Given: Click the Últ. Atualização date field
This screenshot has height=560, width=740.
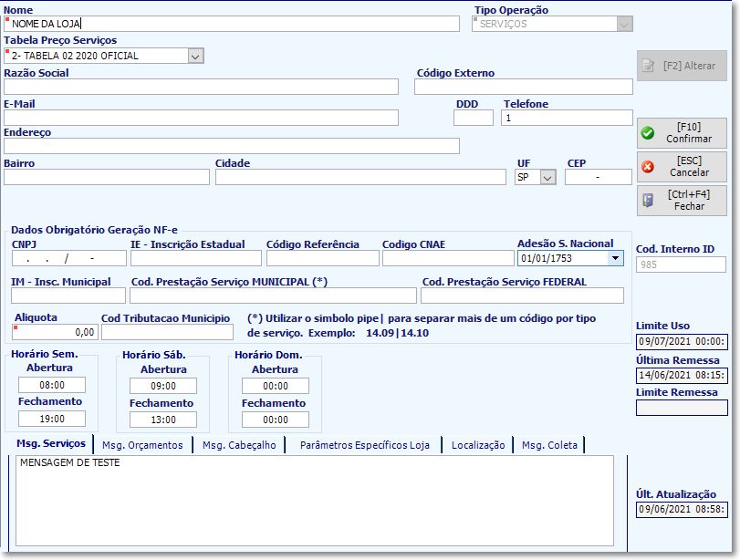Looking at the screenshot, I should pos(682,510).
